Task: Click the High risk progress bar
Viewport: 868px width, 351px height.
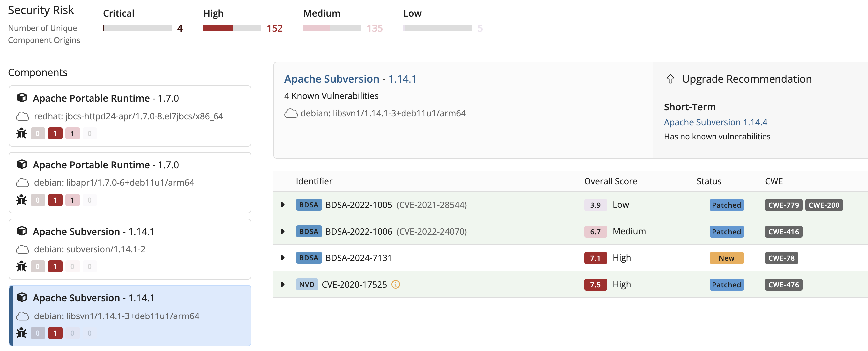Action: [x=232, y=28]
